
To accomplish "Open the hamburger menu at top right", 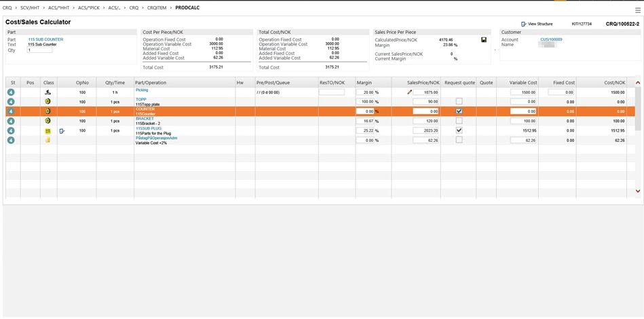I will point(637,10).
